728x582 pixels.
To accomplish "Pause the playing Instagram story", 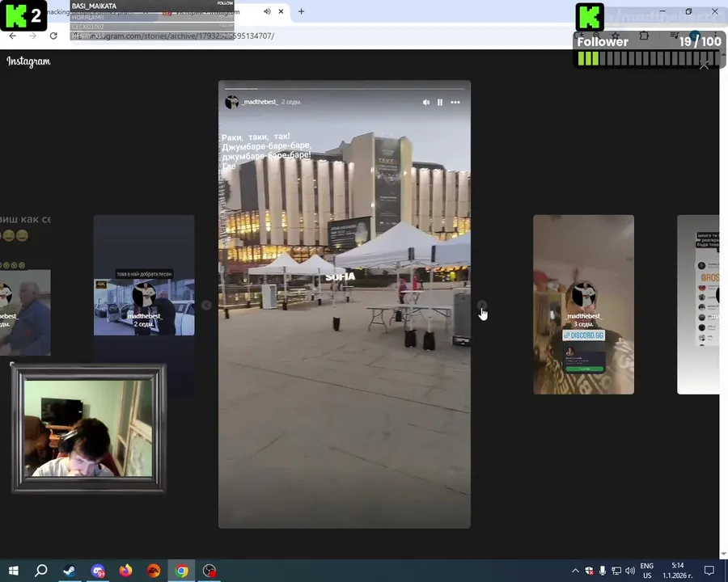I will tap(440, 102).
